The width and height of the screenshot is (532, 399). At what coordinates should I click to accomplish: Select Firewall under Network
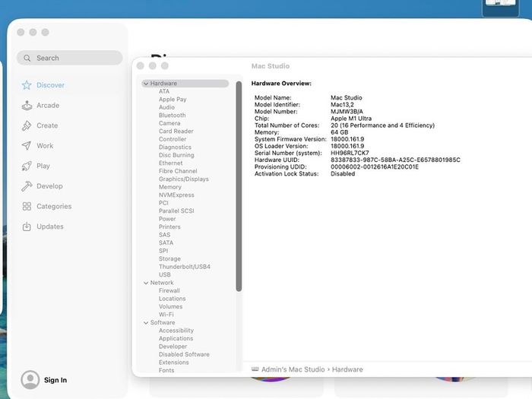169,291
